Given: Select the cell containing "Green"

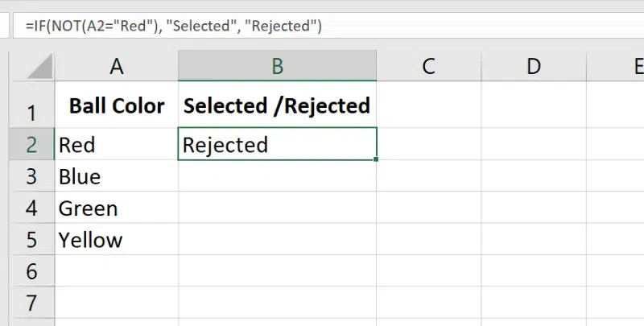Looking at the screenshot, I should point(117,208).
